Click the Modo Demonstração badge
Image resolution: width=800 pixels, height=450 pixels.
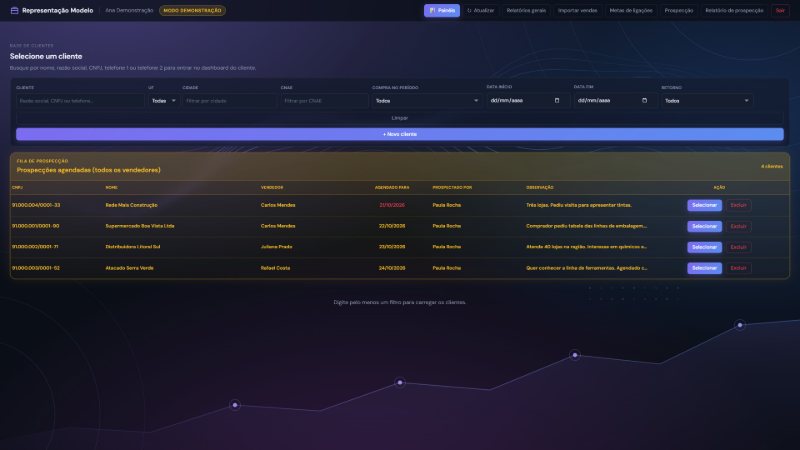point(192,10)
